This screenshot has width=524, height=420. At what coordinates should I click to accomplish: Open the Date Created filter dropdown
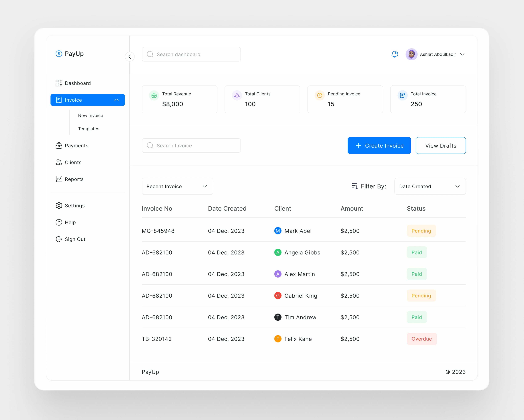pos(430,186)
